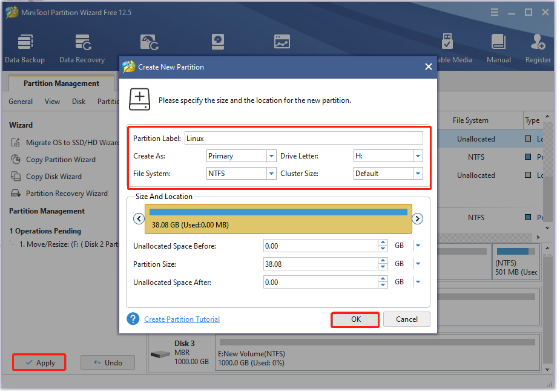The image size is (560, 392).
Task: Open the Register option in toolbar
Action: pyautogui.click(x=538, y=49)
